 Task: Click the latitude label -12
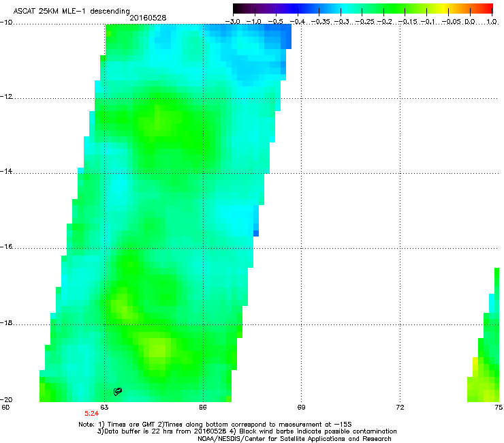click(6, 97)
